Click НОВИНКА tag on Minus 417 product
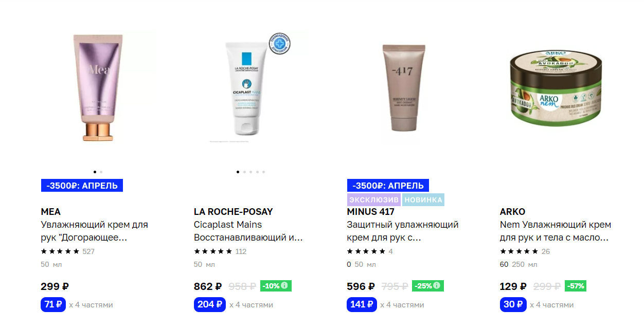 point(423,199)
